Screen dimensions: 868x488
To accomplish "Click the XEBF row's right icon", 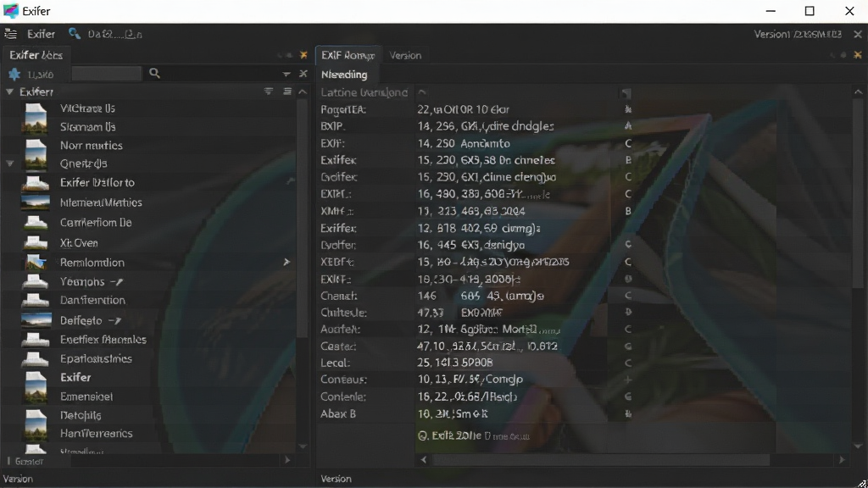I will pyautogui.click(x=628, y=263).
